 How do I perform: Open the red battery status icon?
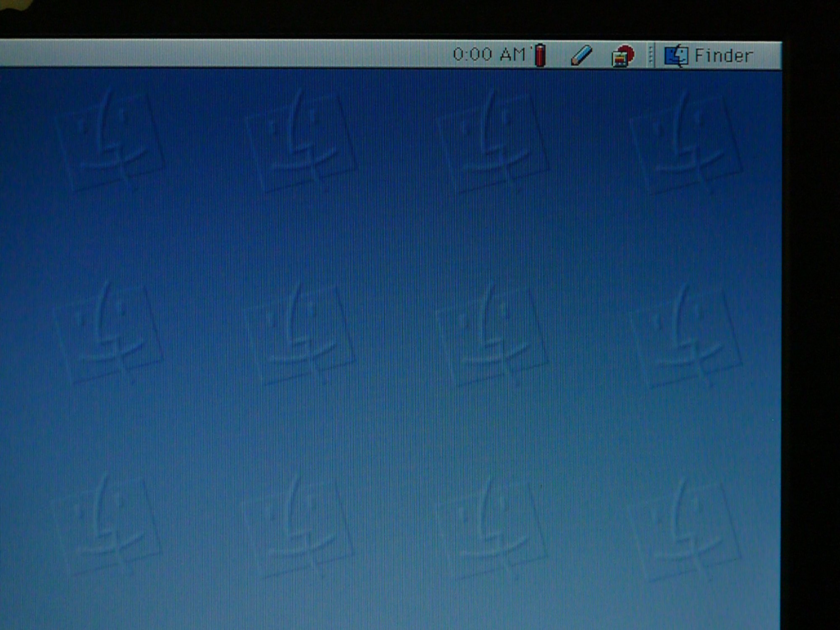coord(540,55)
